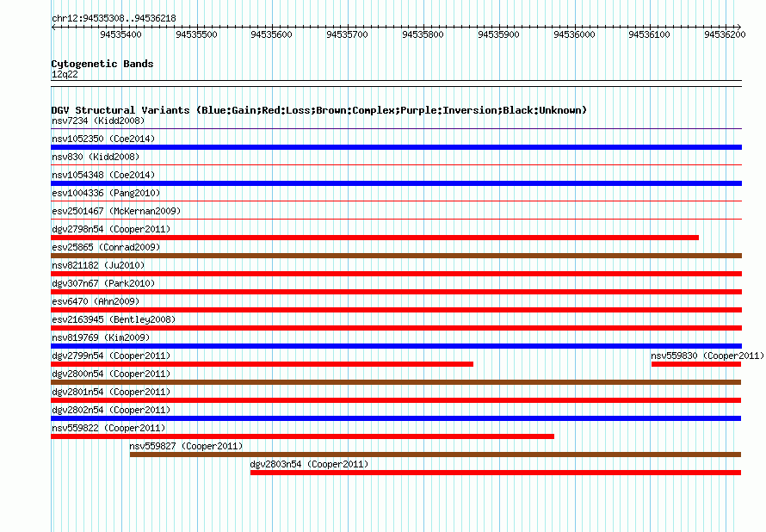Click esv2163945 (Bentley2008) label

pyautogui.click(x=114, y=319)
